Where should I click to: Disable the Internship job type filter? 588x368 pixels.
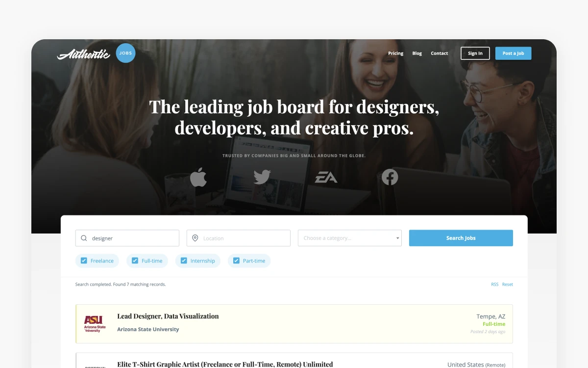tap(184, 261)
